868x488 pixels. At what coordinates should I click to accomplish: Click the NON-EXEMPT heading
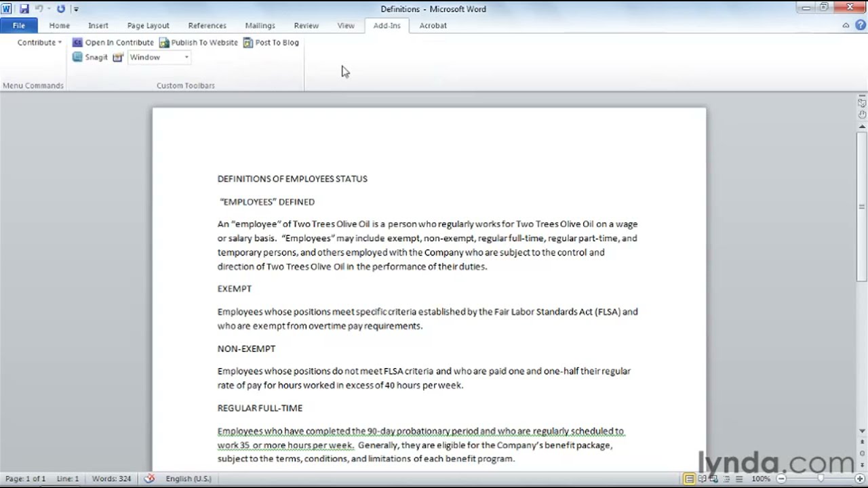[x=246, y=348]
